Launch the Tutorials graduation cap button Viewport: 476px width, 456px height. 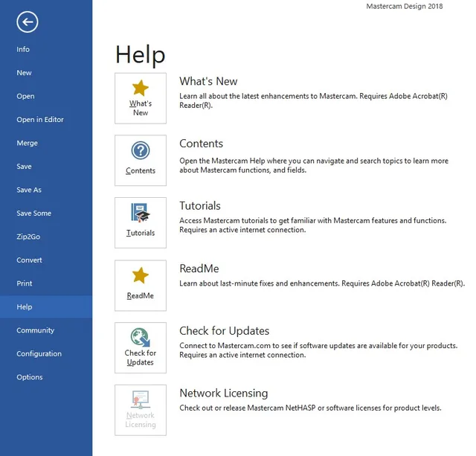[x=141, y=223]
